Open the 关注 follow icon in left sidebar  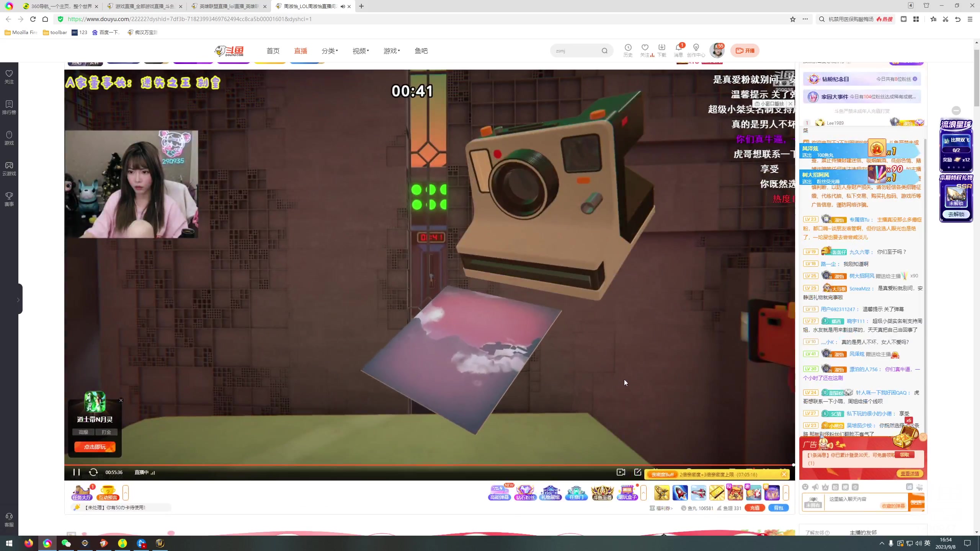point(9,77)
